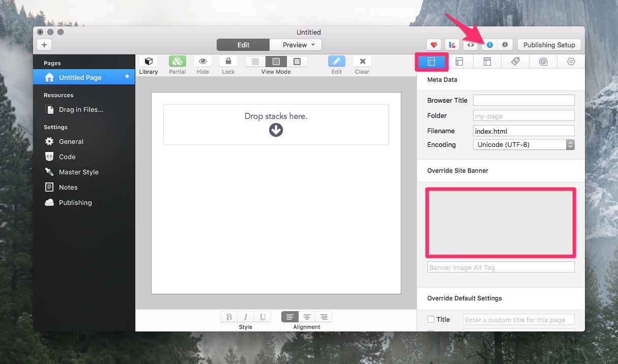The width and height of the screenshot is (618, 364).
Task: Click the plus button to add a page
Action: [x=44, y=45]
